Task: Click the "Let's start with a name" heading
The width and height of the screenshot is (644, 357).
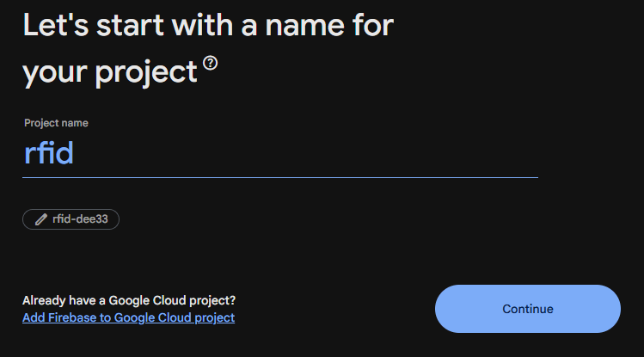Action: pos(207,25)
